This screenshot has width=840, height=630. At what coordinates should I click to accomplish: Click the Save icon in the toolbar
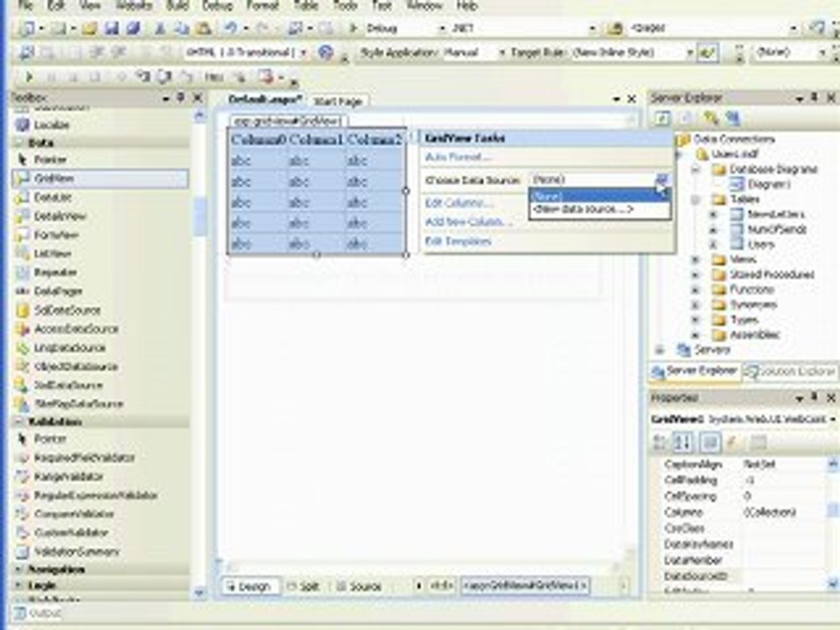112,28
